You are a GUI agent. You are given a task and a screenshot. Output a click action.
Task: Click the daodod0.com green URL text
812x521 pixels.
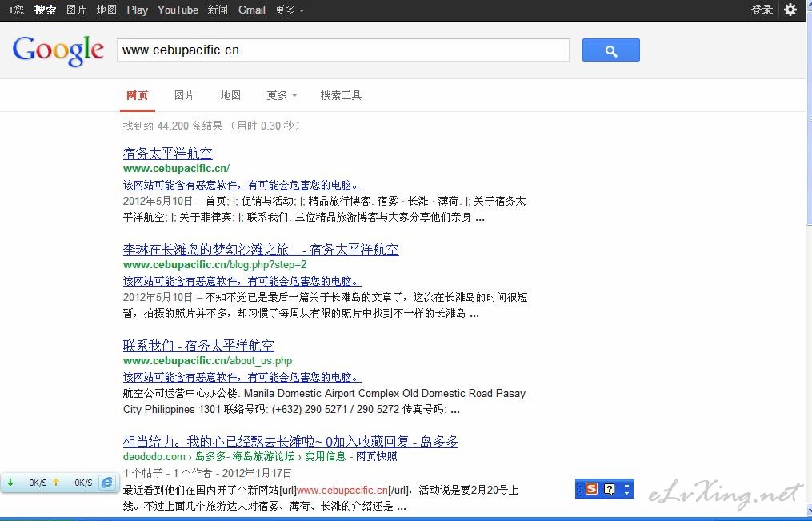pyautogui.click(x=154, y=457)
